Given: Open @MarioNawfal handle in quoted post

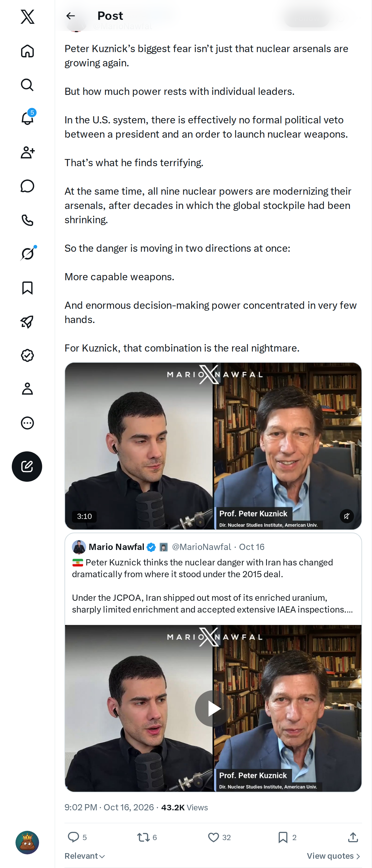Looking at the screenshot, I should click(201, 547).
